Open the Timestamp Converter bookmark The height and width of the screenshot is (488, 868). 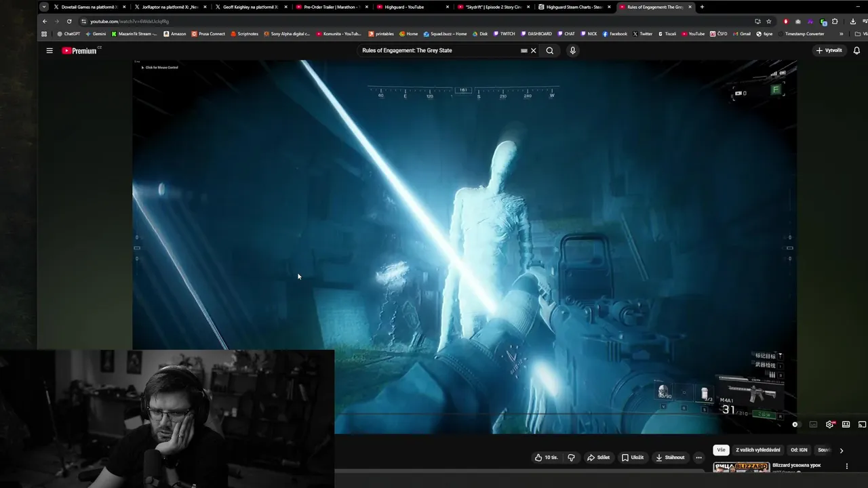click(801, 34)
